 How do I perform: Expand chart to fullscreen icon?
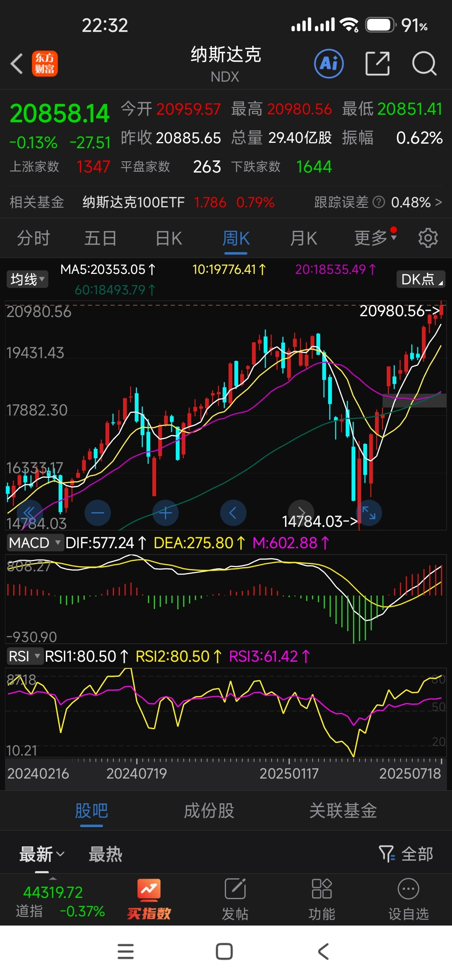click(x=369, y=513)
